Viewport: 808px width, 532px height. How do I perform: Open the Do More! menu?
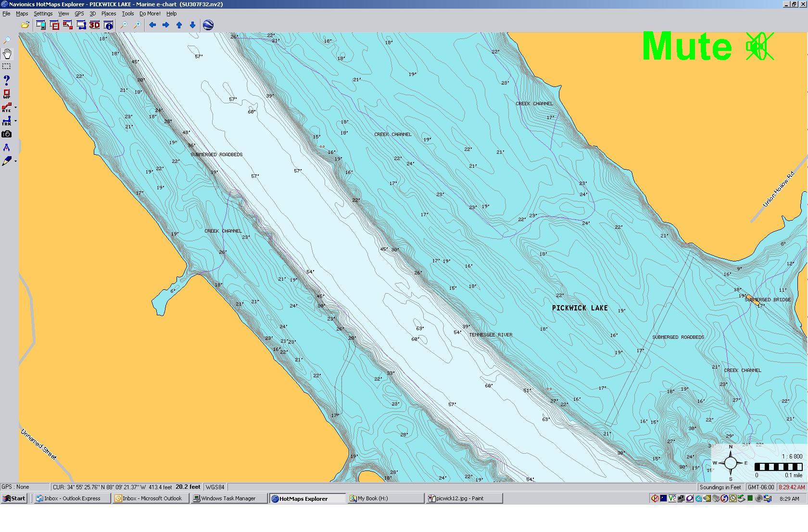pos(150,13)
